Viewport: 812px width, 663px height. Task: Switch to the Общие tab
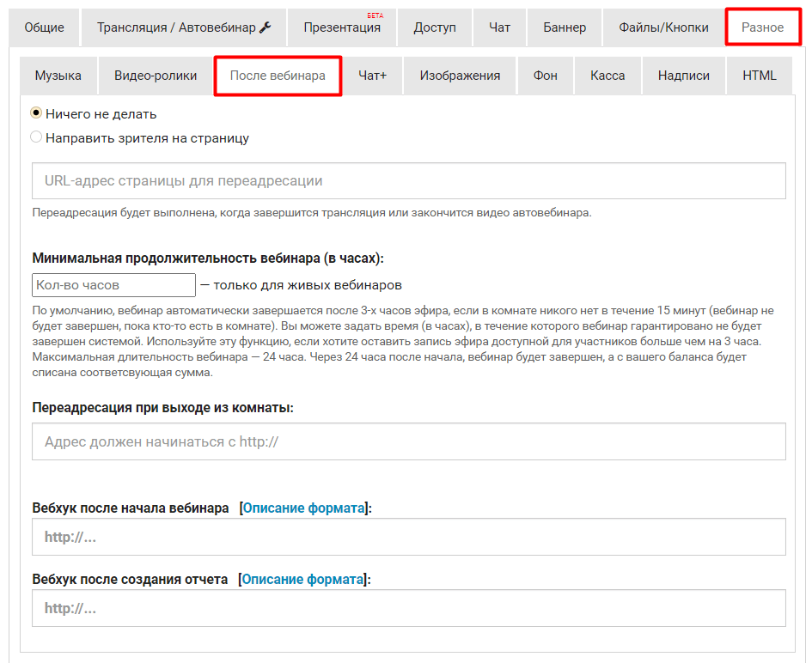pyautogui.click(x=44, y=27)
